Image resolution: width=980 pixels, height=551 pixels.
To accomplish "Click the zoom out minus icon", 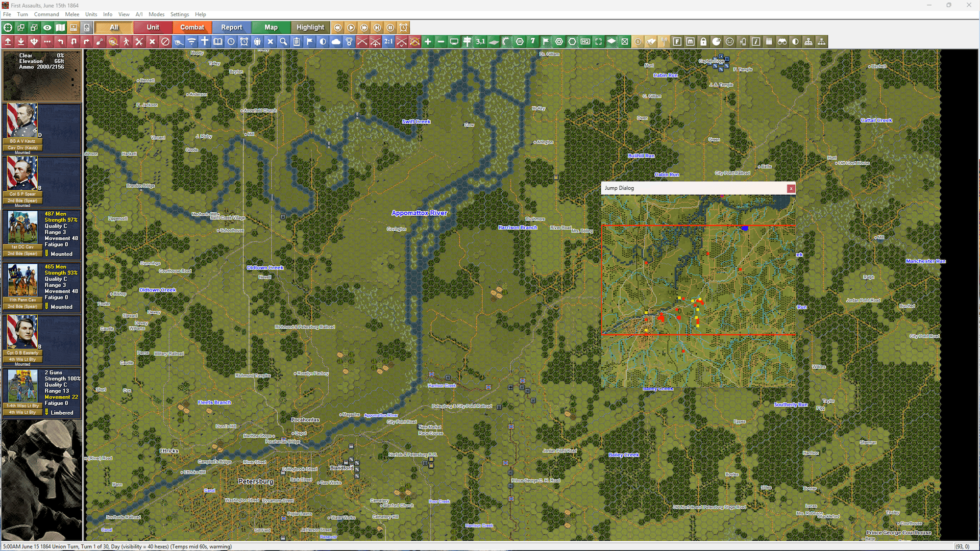I will click(x=441, y=42).
